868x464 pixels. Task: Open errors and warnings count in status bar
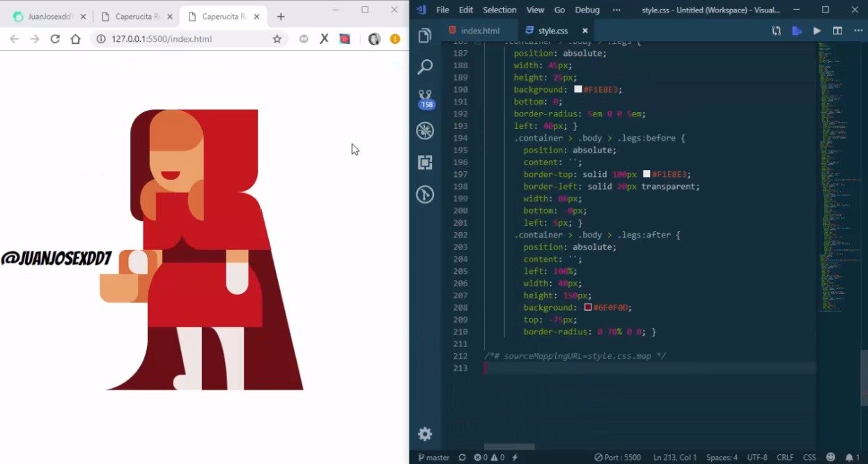point(489,458)
